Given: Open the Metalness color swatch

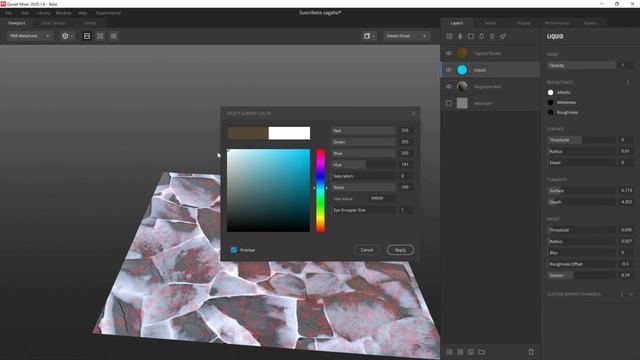Looking at the screenshot, I should click(x=550, y=102).
